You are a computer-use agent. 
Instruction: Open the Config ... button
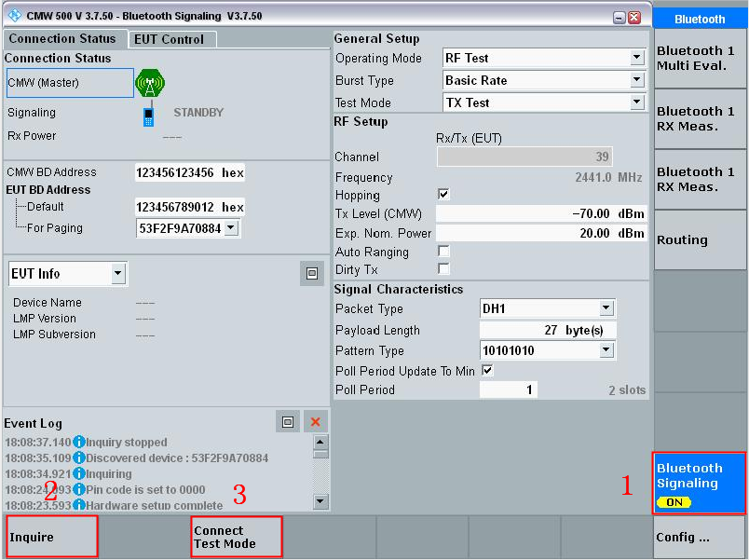tap(700, 537)
